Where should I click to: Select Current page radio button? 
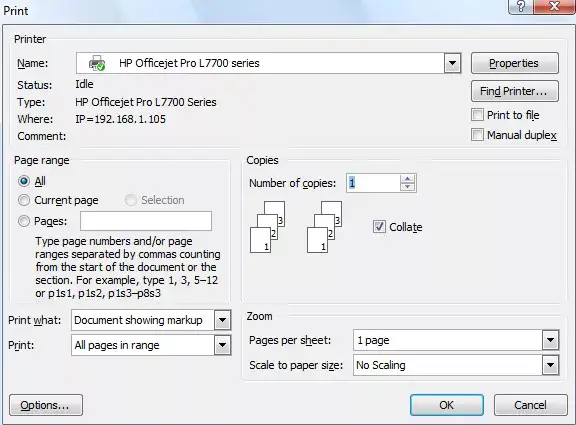24,200
